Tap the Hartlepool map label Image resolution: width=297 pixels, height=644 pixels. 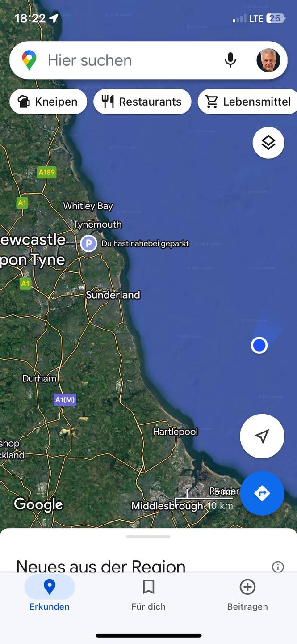[176, 432]
